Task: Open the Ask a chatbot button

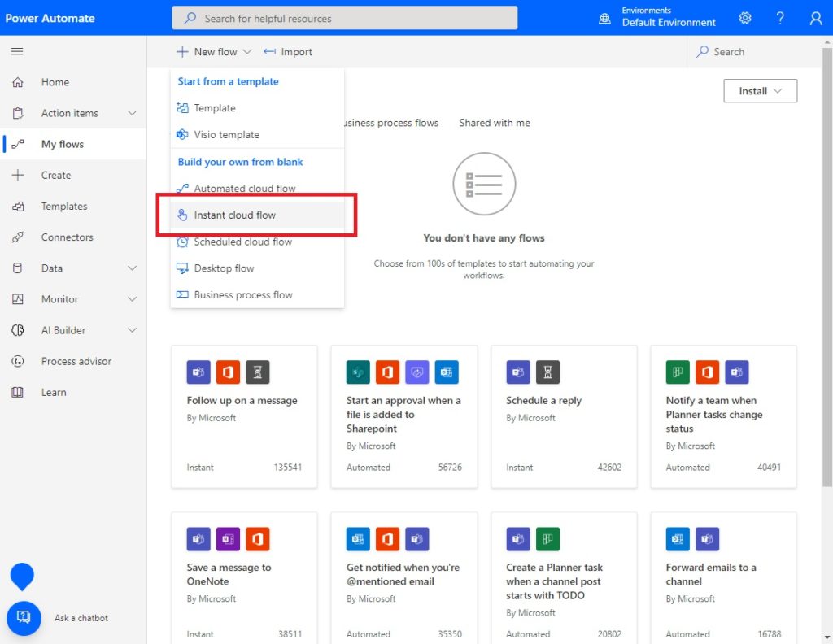Action: coord(24,618)
